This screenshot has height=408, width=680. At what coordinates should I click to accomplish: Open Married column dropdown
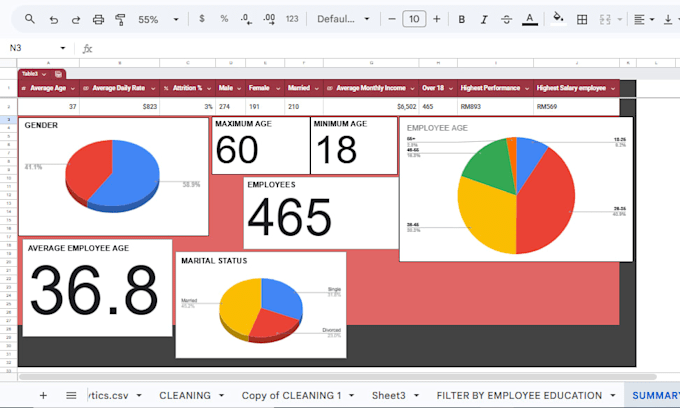coord(317,88)
